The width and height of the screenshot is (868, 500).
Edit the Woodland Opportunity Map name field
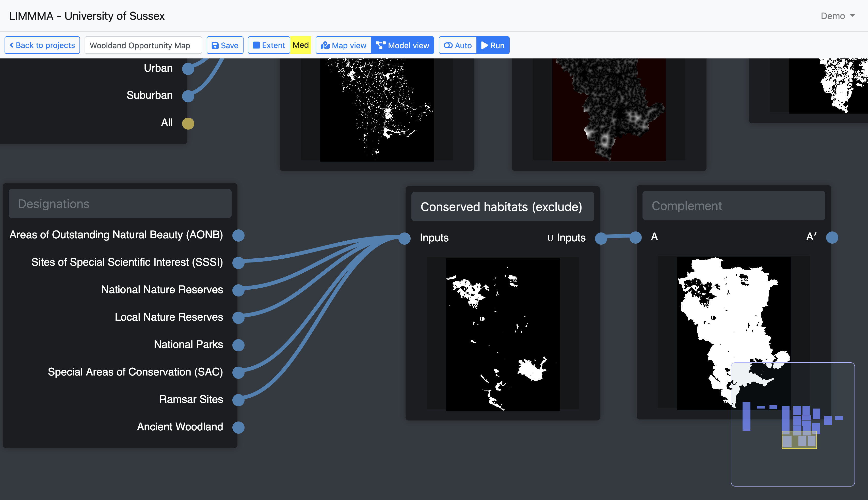coord(143,45)
